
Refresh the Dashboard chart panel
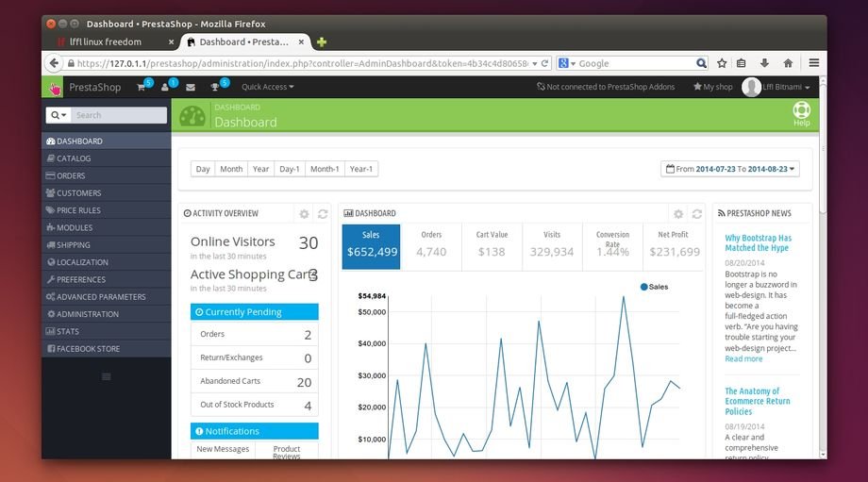click(696, 214)
